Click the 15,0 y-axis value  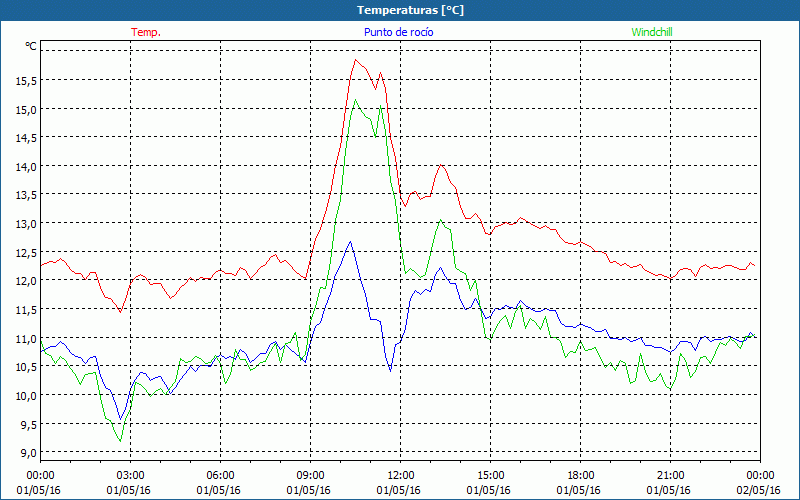coord(26,109)
